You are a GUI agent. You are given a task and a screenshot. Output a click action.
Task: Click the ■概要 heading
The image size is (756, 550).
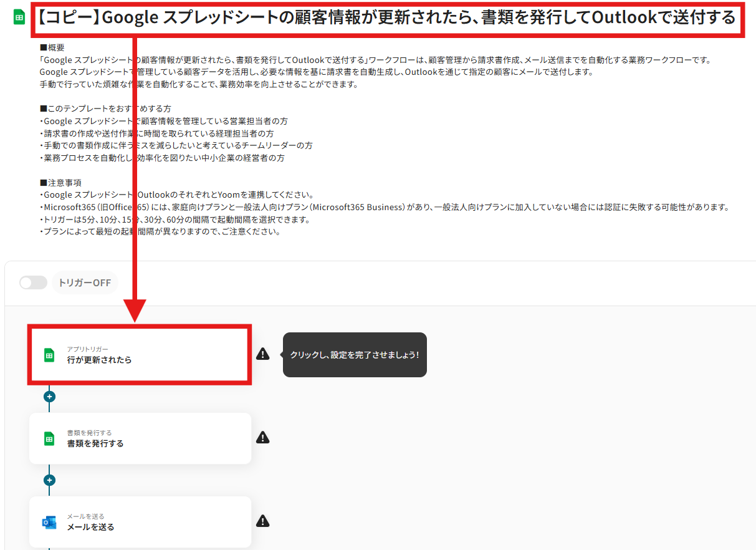coord(52,47)
